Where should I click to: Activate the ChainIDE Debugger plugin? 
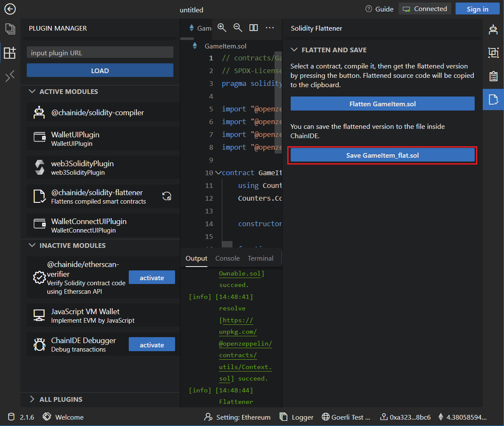tap(152, 345)
